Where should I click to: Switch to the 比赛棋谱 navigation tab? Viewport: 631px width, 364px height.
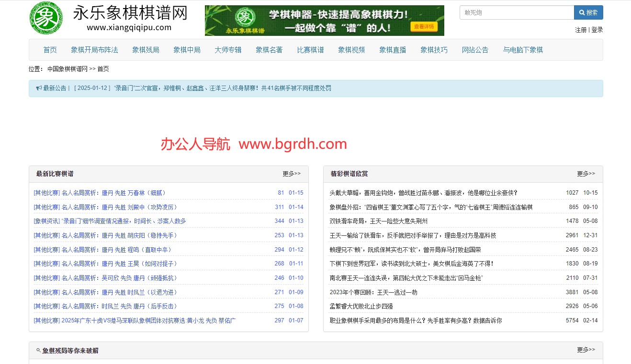tap(310, 50)
